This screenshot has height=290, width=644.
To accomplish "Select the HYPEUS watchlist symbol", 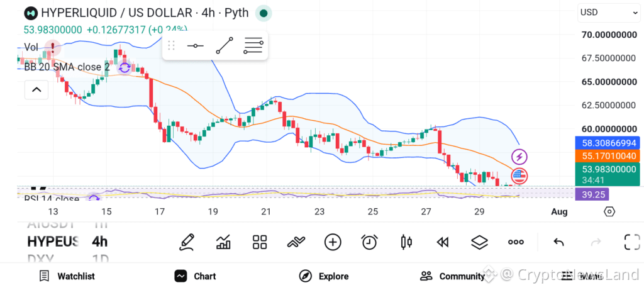I will click(53, 242).
